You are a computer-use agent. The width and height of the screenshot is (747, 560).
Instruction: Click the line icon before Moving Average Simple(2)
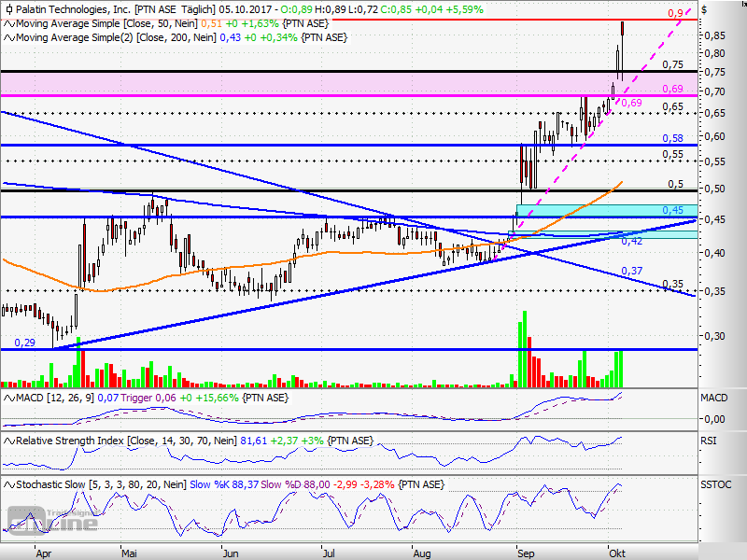9,37
